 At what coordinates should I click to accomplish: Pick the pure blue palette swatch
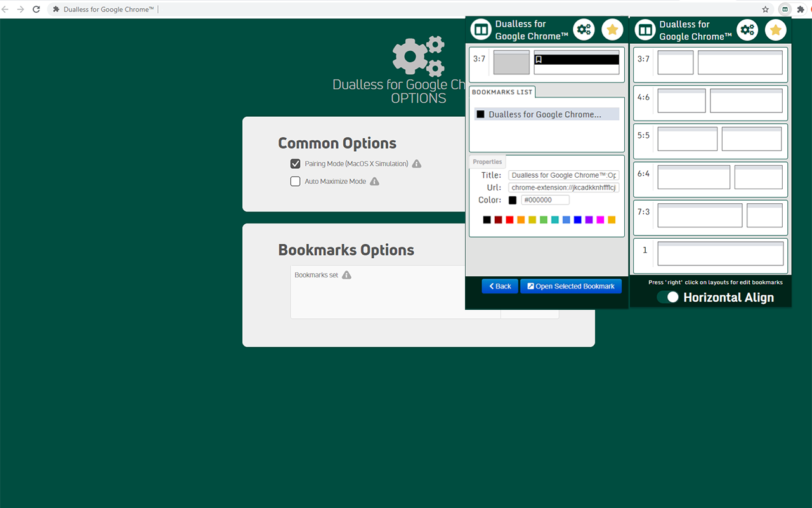click(x=577, y=220)
